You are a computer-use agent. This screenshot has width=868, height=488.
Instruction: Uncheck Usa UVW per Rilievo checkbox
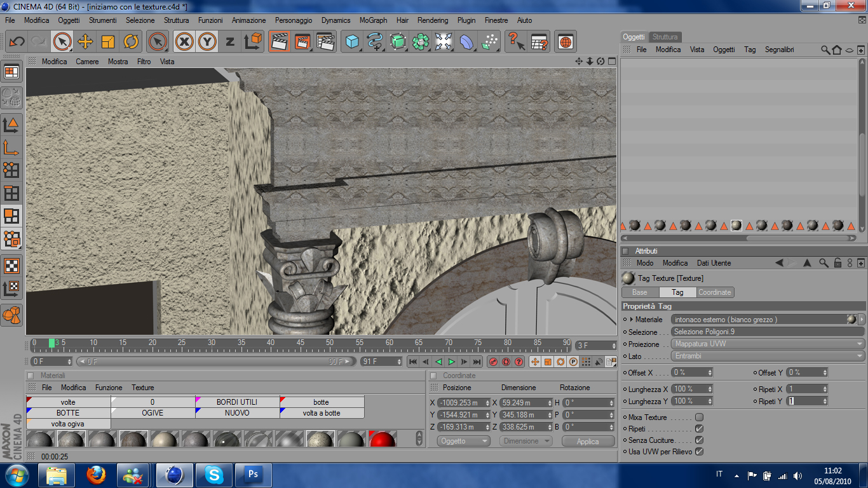pos(699,451)
